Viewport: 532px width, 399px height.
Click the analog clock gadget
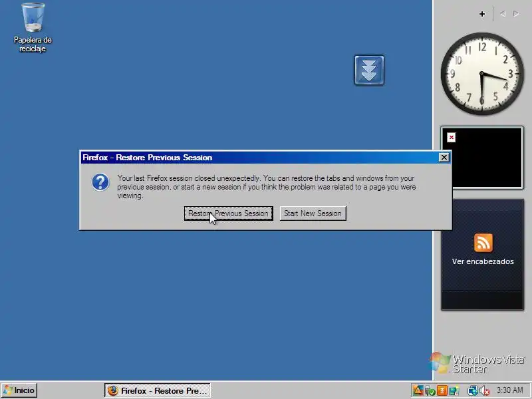click(482, 74)
